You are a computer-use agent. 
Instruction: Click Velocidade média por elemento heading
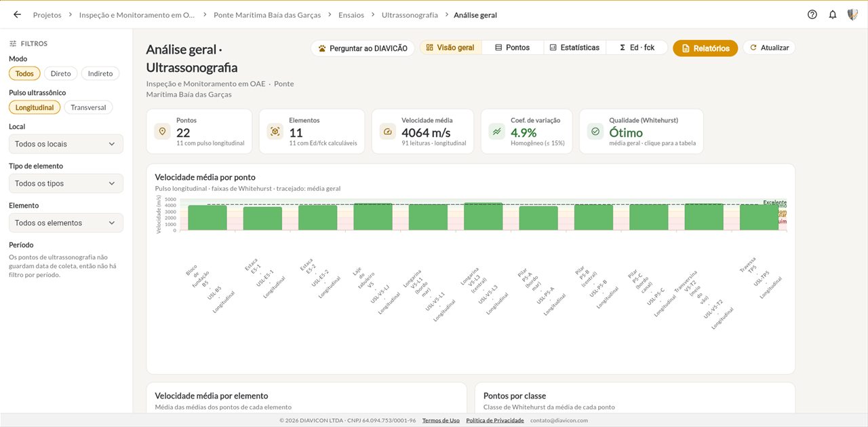212,396
